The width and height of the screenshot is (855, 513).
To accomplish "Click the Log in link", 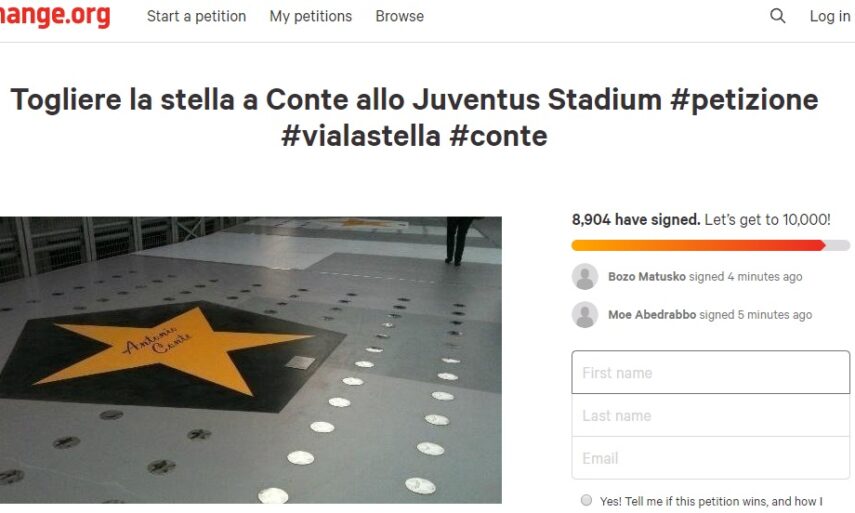I will pos(829,16).
